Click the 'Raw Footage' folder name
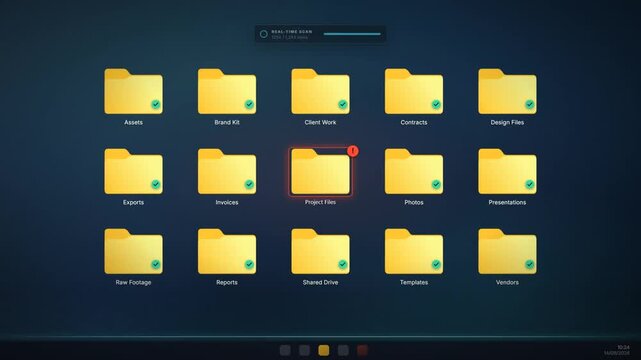The image size is (641, 360). (x=133, y=282)
